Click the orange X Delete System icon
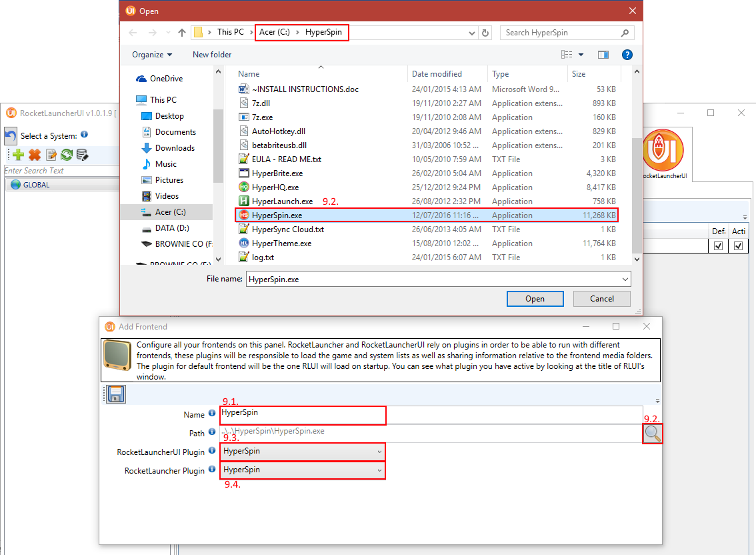 pos(35,155)
